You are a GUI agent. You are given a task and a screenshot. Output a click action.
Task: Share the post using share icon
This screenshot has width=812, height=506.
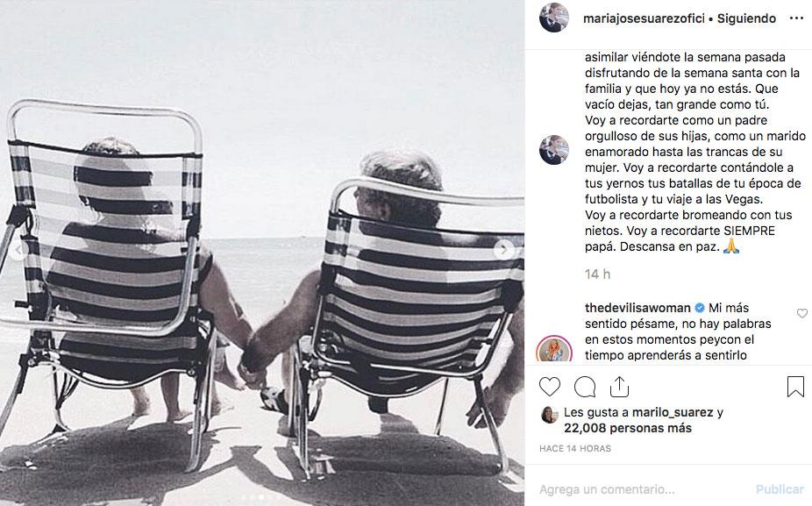(619, 387)
